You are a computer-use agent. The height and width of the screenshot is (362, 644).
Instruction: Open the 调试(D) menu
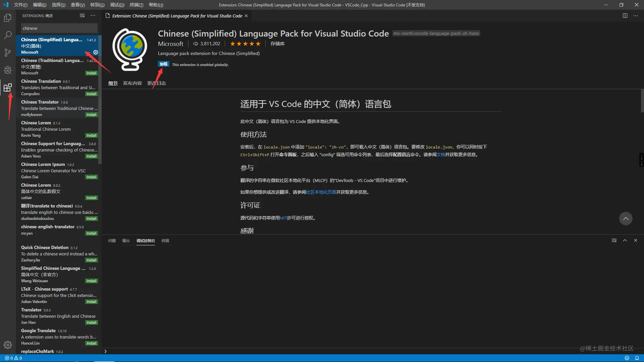point(117,5)
